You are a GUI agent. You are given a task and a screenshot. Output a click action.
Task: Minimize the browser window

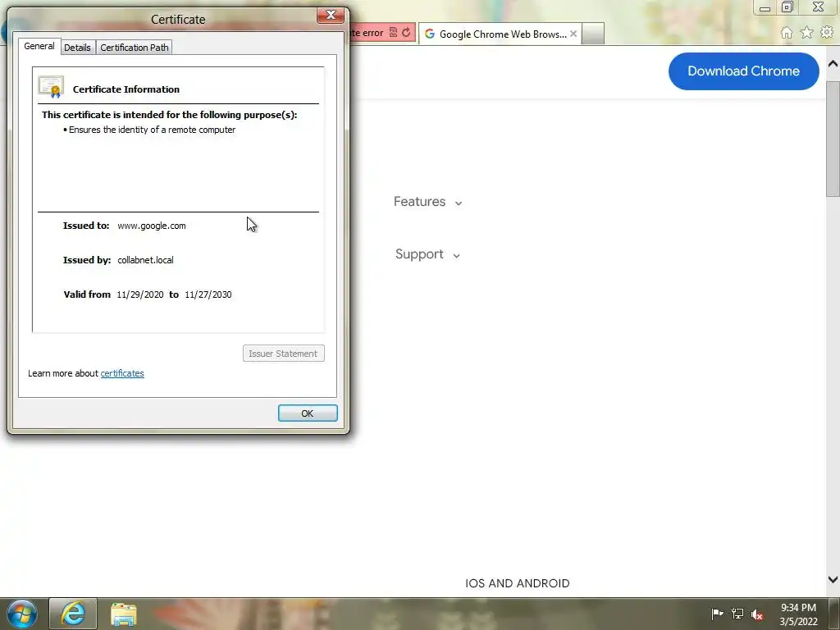click(x=765, y=7)
